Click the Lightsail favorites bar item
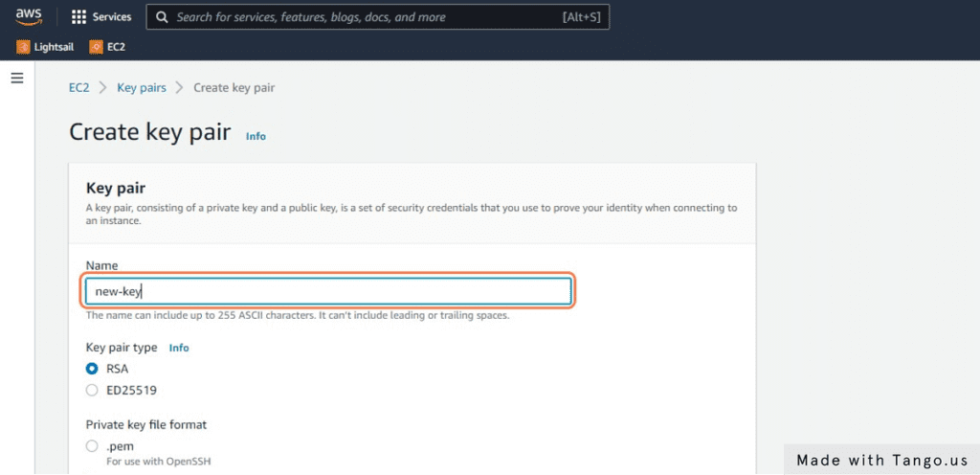Screen dimensions: 980x475 tap(45, 47)
